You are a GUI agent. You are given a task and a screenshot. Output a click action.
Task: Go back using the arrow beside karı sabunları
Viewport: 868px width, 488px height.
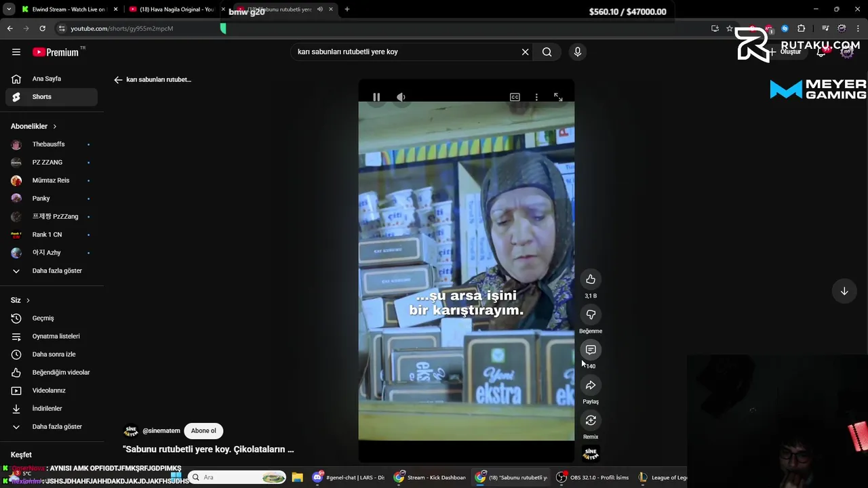pos(118,79)
